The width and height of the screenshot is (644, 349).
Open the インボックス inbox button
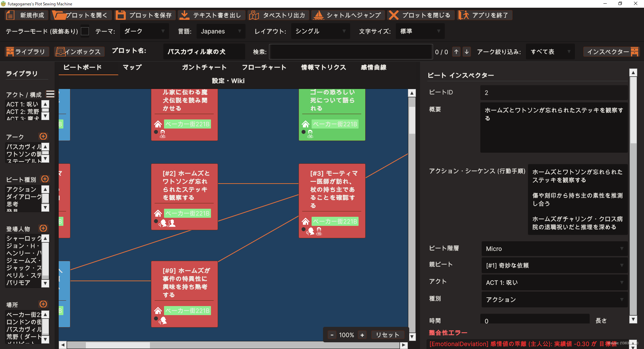pos(79,52)
